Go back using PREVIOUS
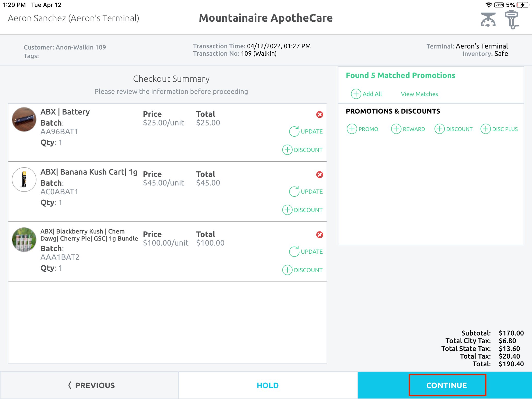Image resolution: width=532 pixels, height=399 pixels. (x=91, y=385)
